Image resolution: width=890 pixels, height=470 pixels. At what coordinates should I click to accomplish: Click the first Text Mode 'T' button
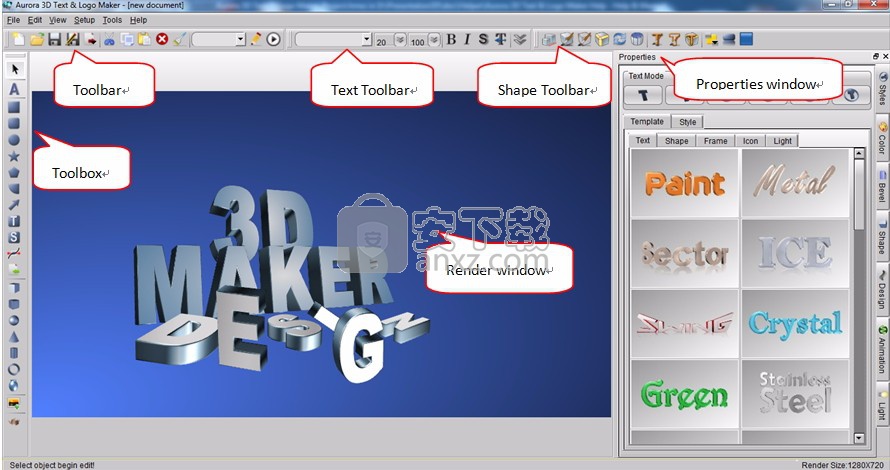click(643, 95)
